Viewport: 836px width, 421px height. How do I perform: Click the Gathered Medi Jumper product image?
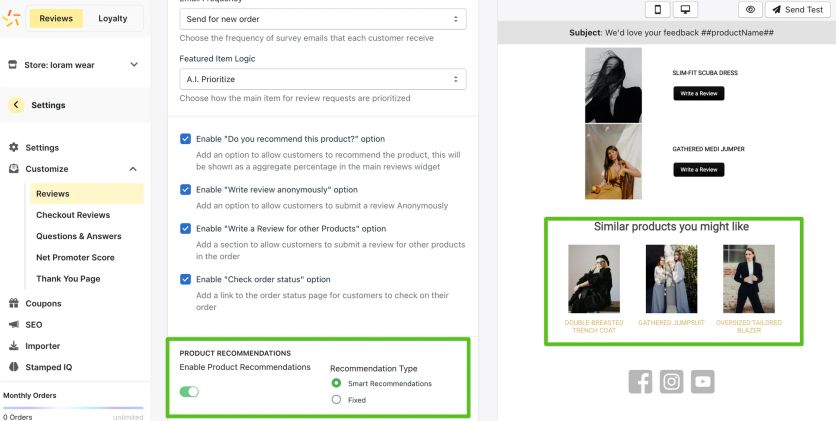click(613, 162)
